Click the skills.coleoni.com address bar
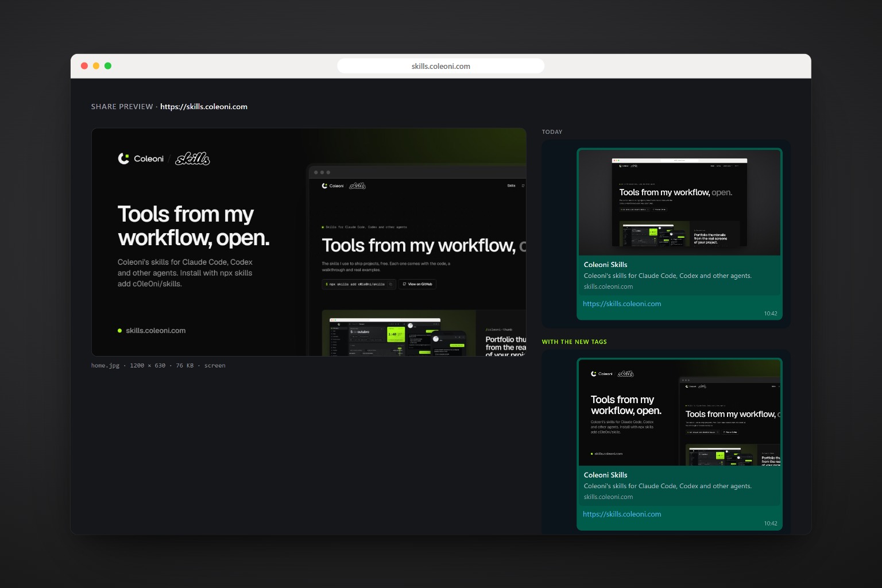Image resolution: width=882 pixels, height=588 pixels. click(x=440, y=66)
